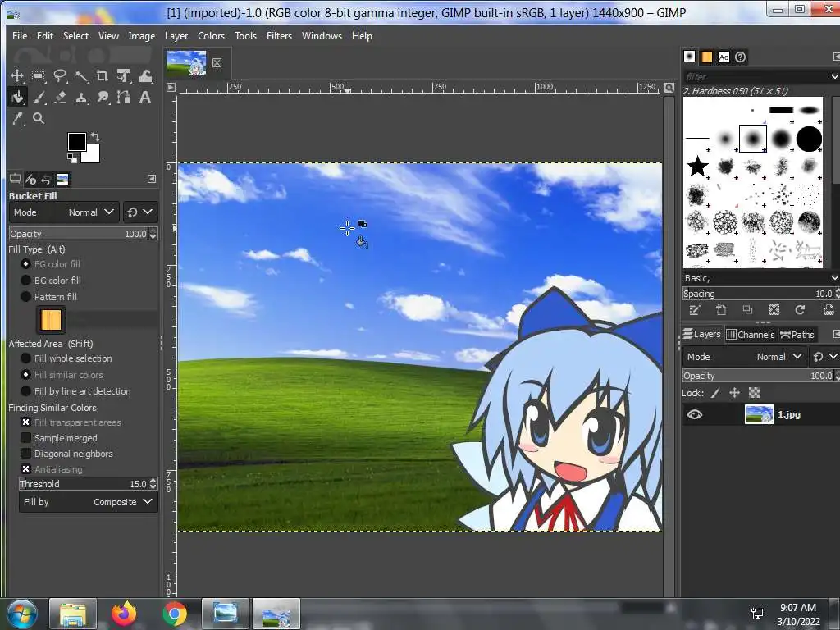The width and height of the screenshot is (840, 630).
Task: Switch to the Paths tab
Action: tap(797, 335)
